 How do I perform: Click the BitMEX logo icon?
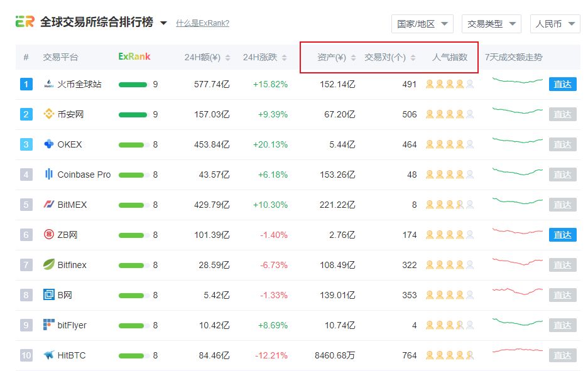tap(49, 205)
